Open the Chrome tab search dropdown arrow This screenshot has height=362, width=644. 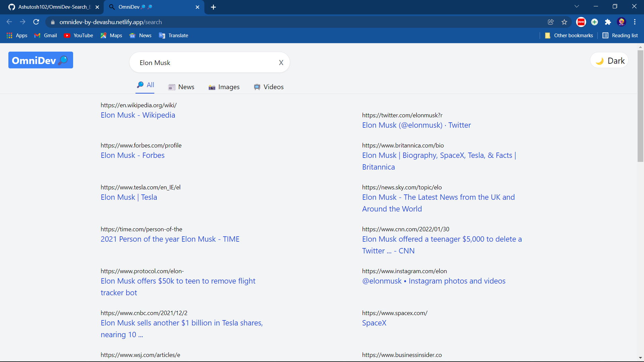point(577,6)
